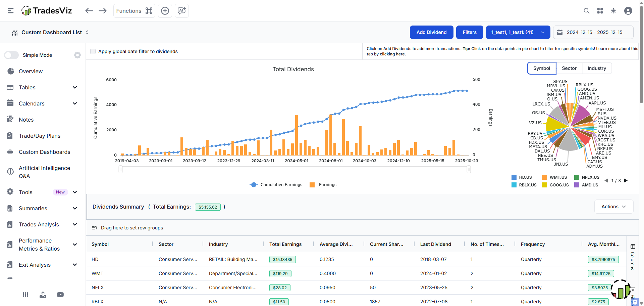This screenshot has width=644, height=306.
Task: Click the add plus circle icon
Action: pyautogui.click(x=165, y=11)
